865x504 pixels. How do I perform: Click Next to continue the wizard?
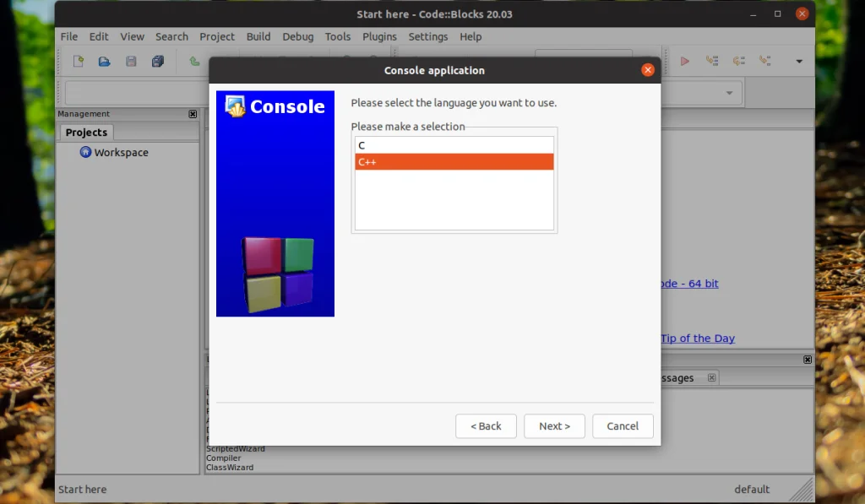(x=554, y=425)
